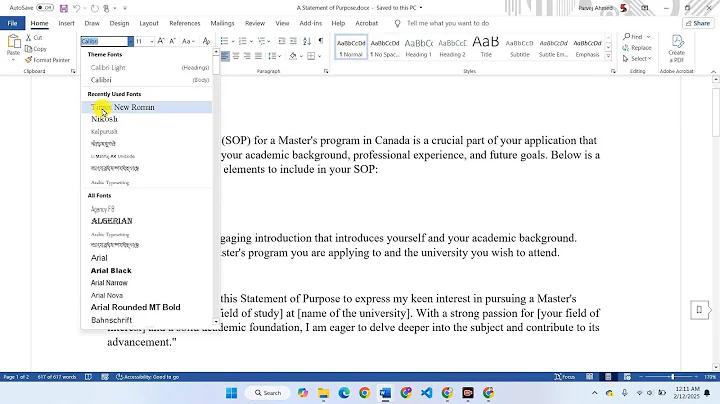This screenshot has height=404, width=720.
Task: Switch to Web Layout view
Action: pos(627,377)
